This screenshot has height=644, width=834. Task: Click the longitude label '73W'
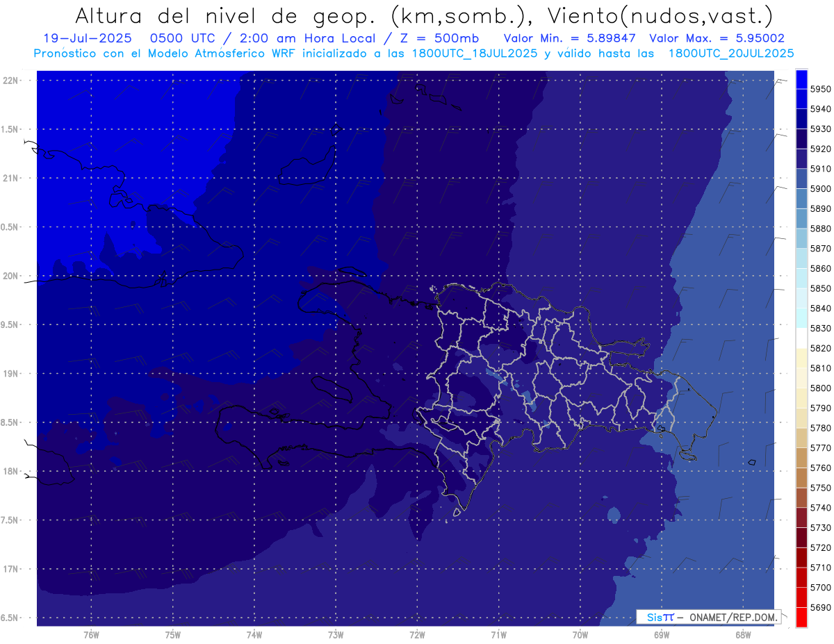336,634
